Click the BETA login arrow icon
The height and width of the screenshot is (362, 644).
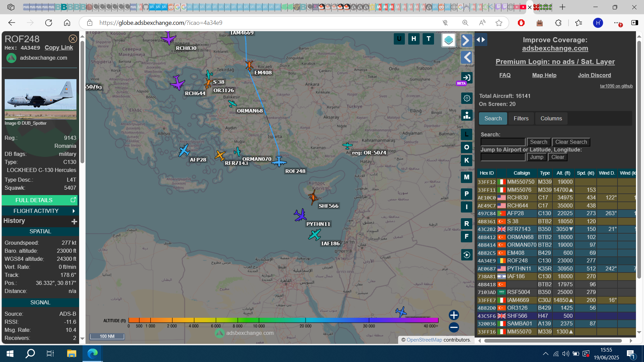[x=467, y=78]
